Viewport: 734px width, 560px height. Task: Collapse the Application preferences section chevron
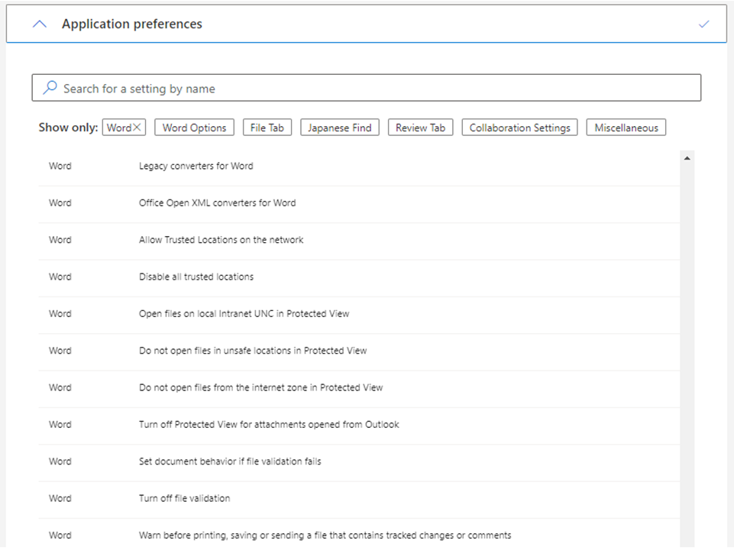(39, 24)
